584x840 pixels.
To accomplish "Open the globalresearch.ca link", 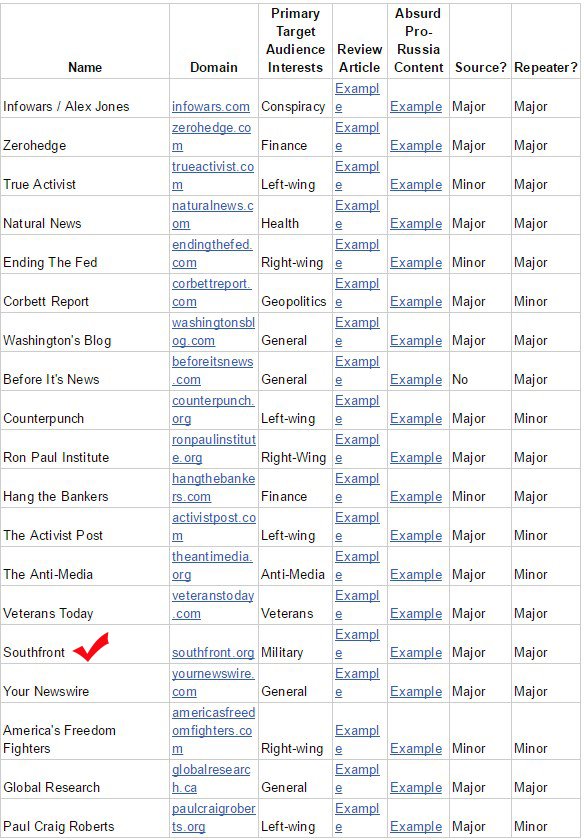I will [x=211, y=779].
